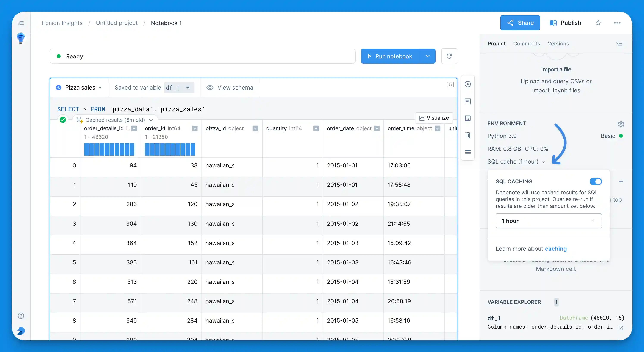Open the help question mark icon
This screenshot has width=644, height=352.
(x=21, y=316)
